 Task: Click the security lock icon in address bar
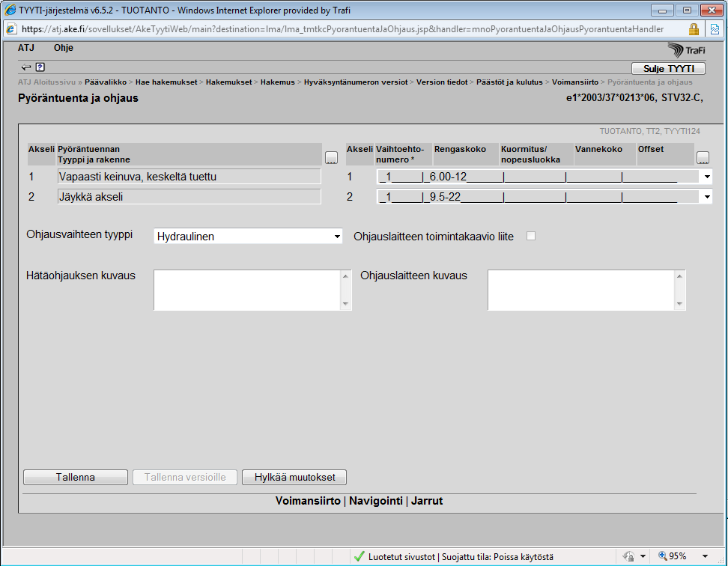point(694,29)
